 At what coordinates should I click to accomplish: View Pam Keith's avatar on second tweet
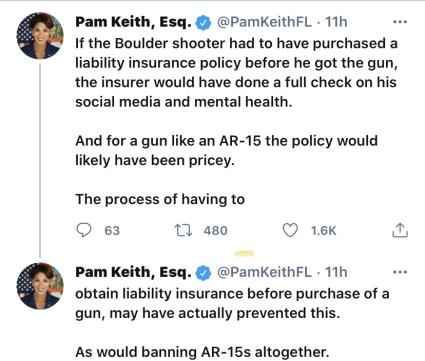(40, 286)
